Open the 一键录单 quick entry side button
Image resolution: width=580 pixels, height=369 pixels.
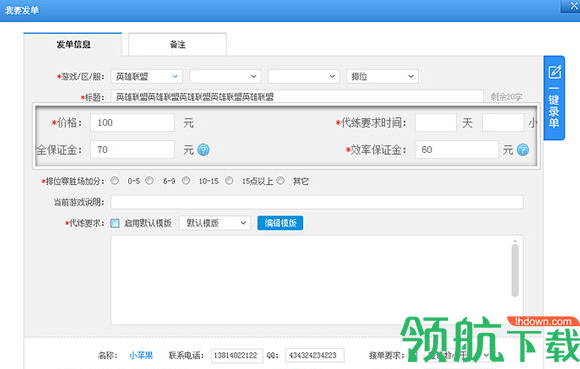click(554, 98)
